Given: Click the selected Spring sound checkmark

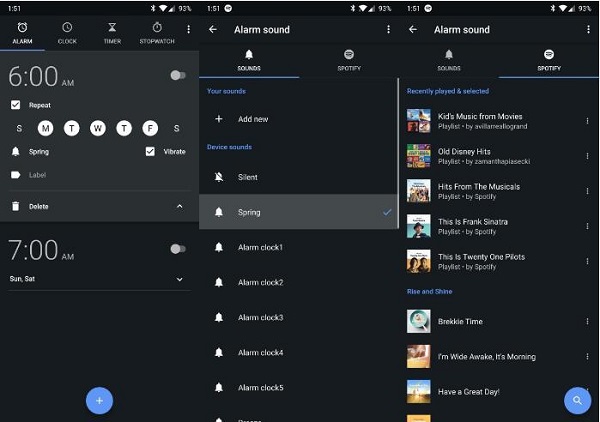Looking at the screenshot, I should point(387,212).
